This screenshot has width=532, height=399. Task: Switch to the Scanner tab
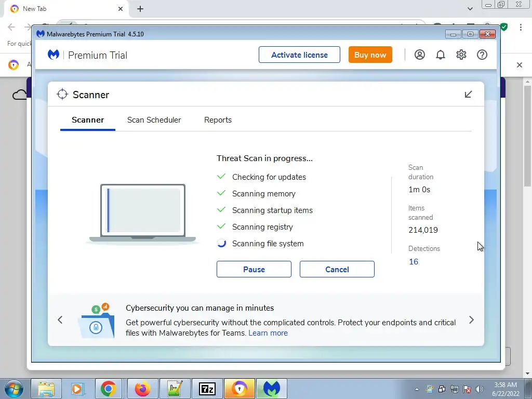[87, 120]
